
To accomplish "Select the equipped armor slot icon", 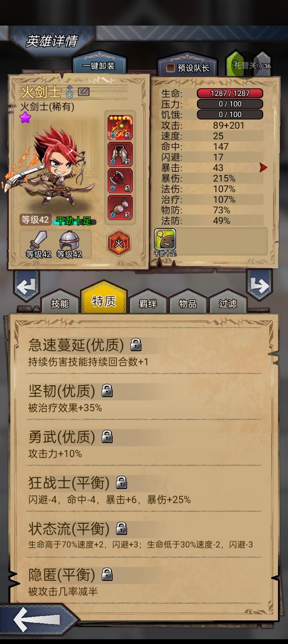I will (120, 154).
